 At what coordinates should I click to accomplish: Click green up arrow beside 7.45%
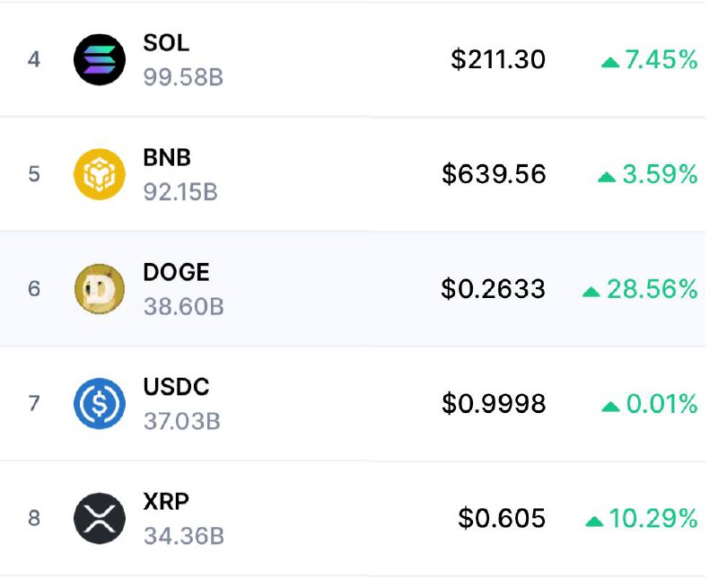(x=610, y=62)
